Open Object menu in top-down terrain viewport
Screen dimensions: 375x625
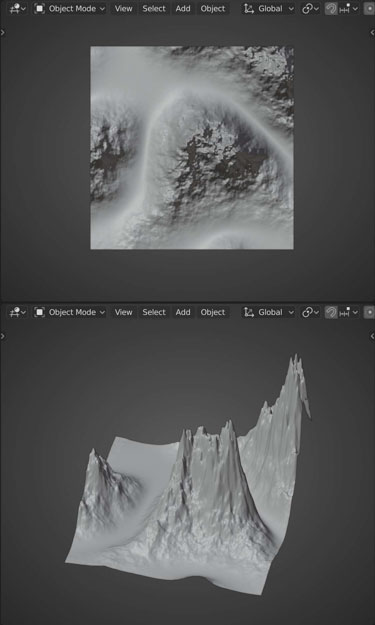point(213,8)
